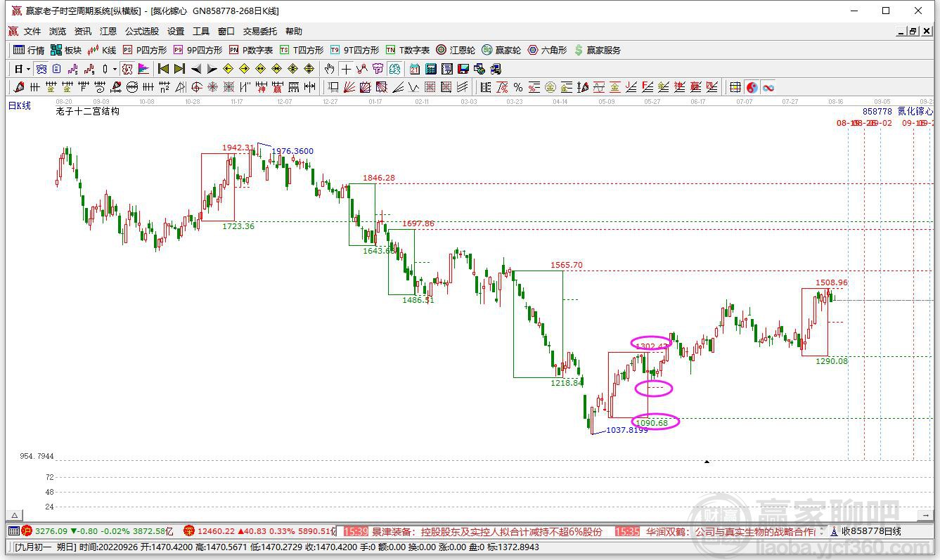The image size is (940, 560).
Task: Click the 1037.8199 low price label
Action: (627, 430)
